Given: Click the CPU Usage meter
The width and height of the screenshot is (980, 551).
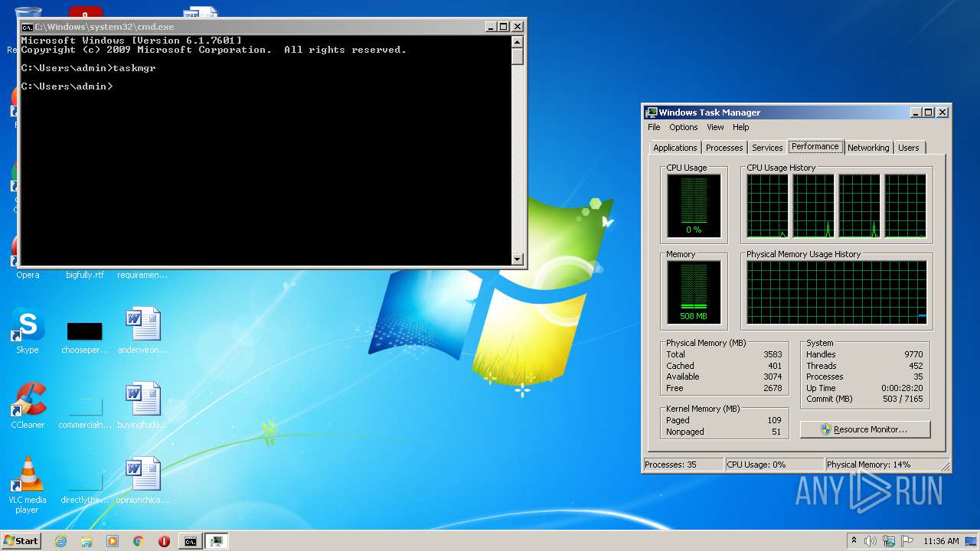Looking at the screenshot, I should point(694,206).
